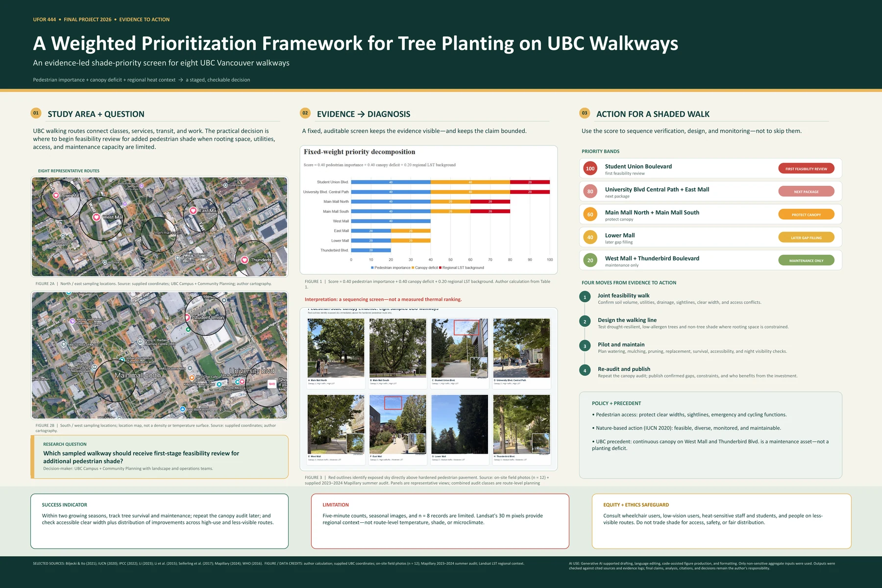The width and height of the screenshot is (882, 588).
Task: Click the poster title 'A Weighted Prioritization Framework'
Action: 355,44
